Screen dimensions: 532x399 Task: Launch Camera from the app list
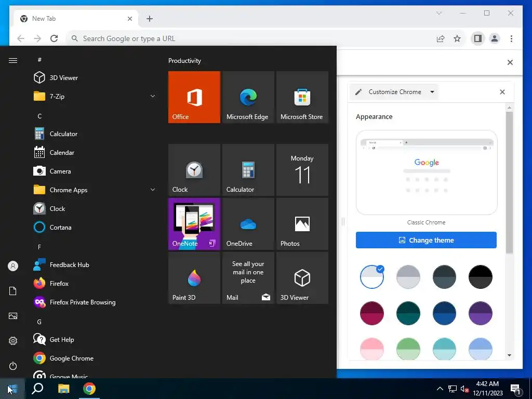pyautogui.click(x=95, y=171)
